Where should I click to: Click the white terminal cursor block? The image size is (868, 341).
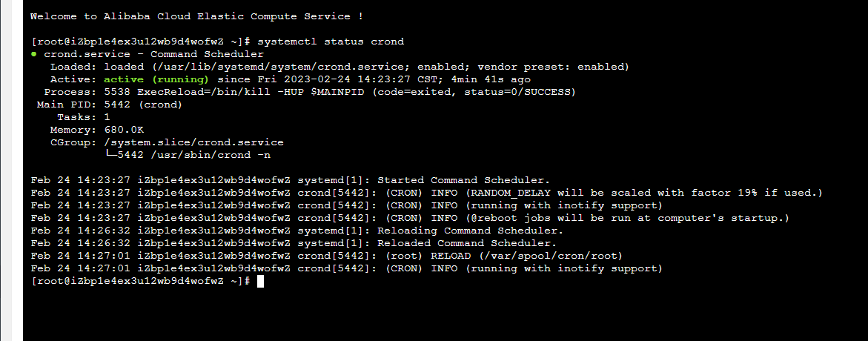click(x=261, y=281)
